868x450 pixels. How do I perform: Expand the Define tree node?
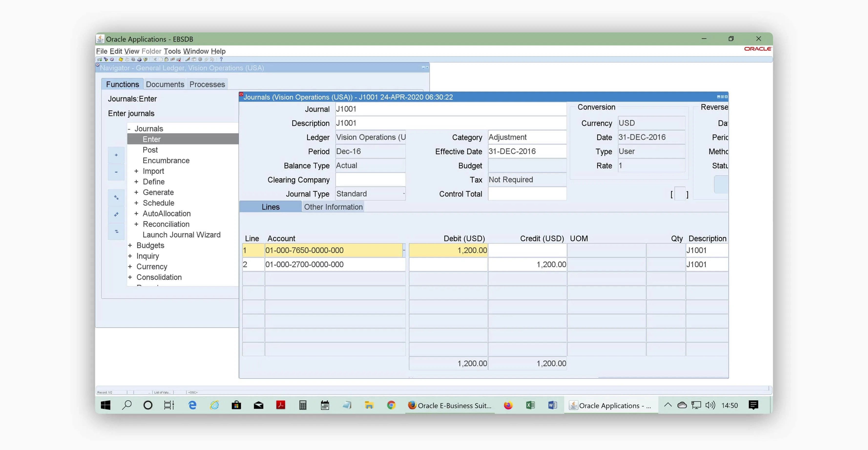pos(136,182)
